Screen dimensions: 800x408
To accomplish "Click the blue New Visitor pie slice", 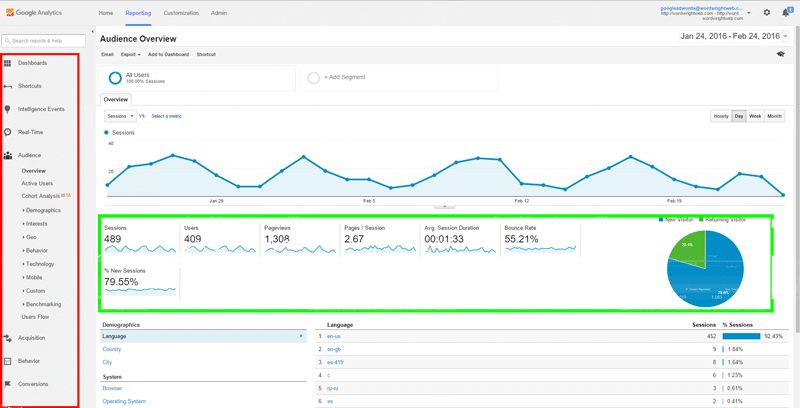I will [x=712, y=278].
